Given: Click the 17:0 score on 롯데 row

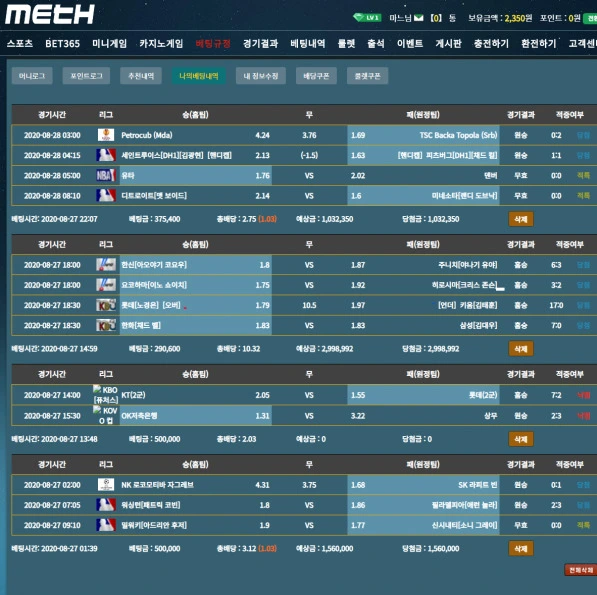Looking at the screenshot, I should click(x=556, y=305).
